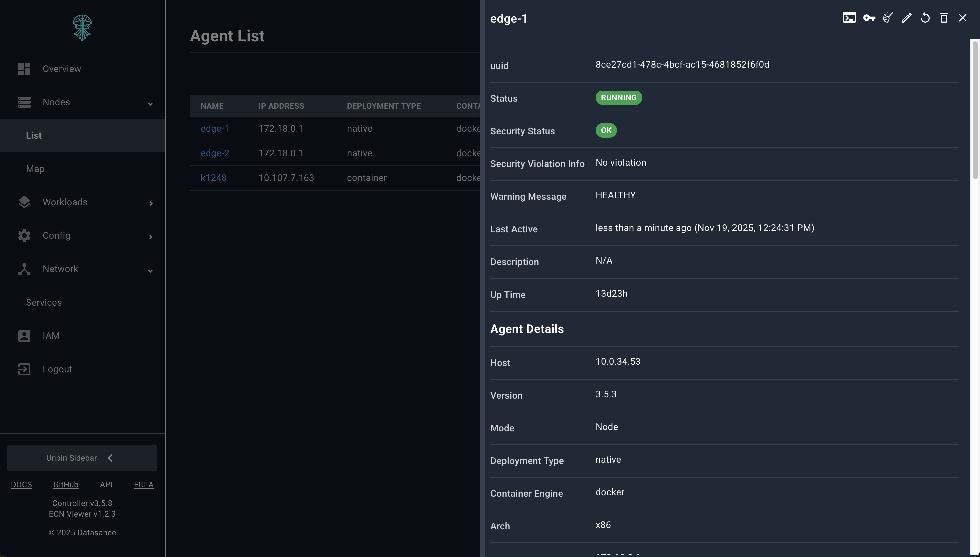The width and height of the screenshot is (980, 557).
Task: Select the List menu item
Action: (x=34, y=135)
